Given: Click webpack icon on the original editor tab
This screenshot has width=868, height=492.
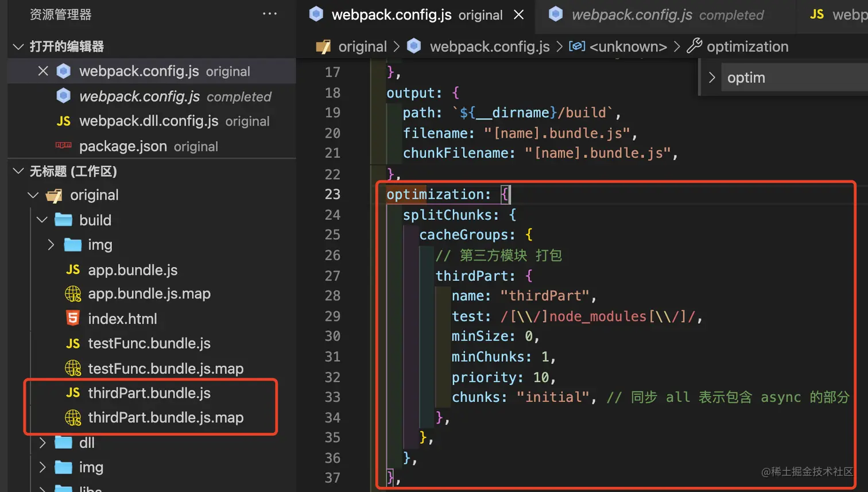Looking at the screenshot, I should click(x=316, y=14).
